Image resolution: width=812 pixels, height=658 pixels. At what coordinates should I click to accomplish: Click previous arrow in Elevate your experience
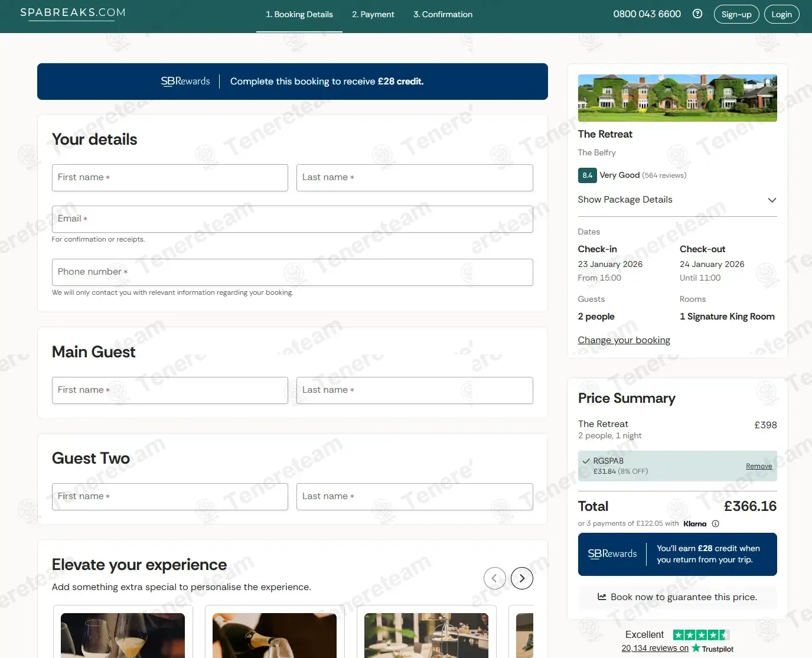click(494, 578)
